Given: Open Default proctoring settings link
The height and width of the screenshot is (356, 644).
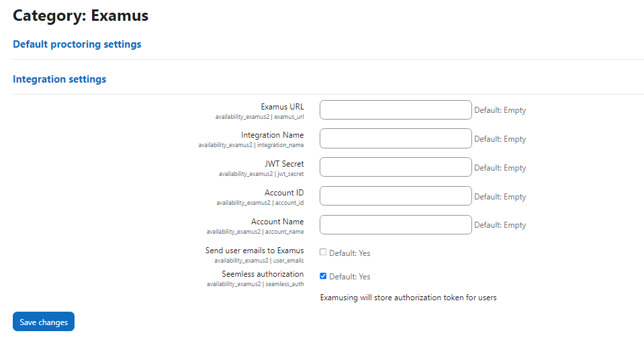Looking at the screenshot, I should click(x=77, y=44).
